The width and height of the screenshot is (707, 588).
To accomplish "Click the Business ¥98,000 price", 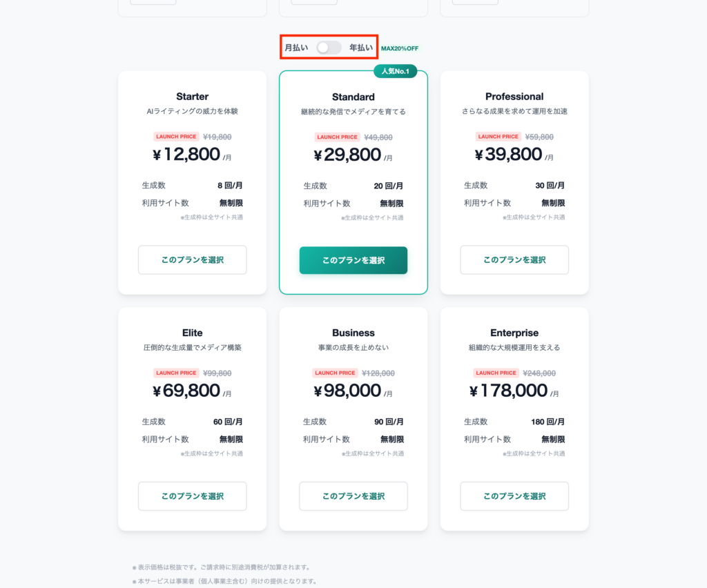I will coord(347,391).
